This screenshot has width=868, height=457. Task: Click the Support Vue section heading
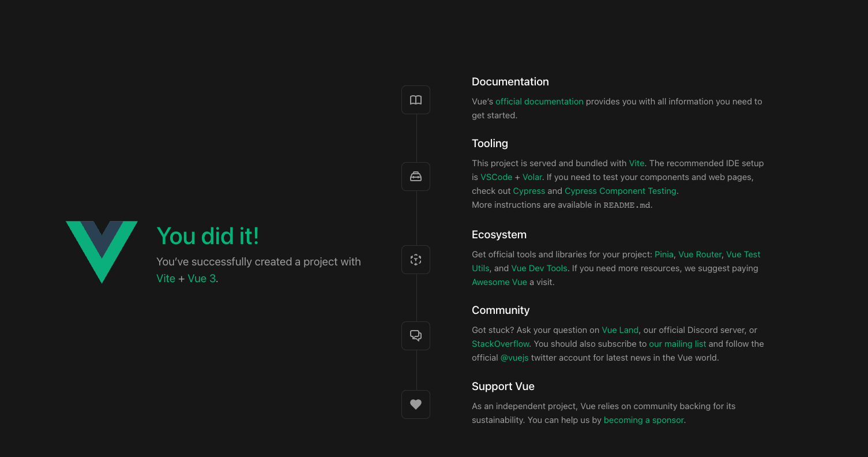(x=503, y=387)
